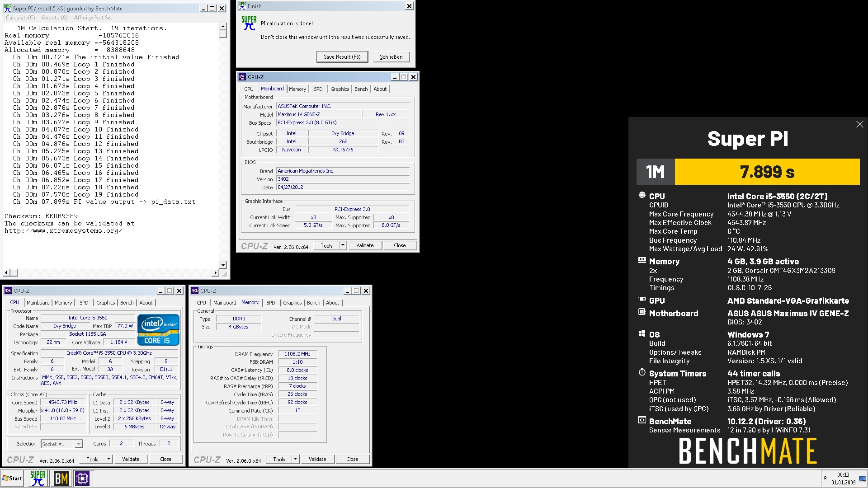Show hidden tray icons arrow
The height and width of the screenshot is (488, 868).
(x=825, y=478)
